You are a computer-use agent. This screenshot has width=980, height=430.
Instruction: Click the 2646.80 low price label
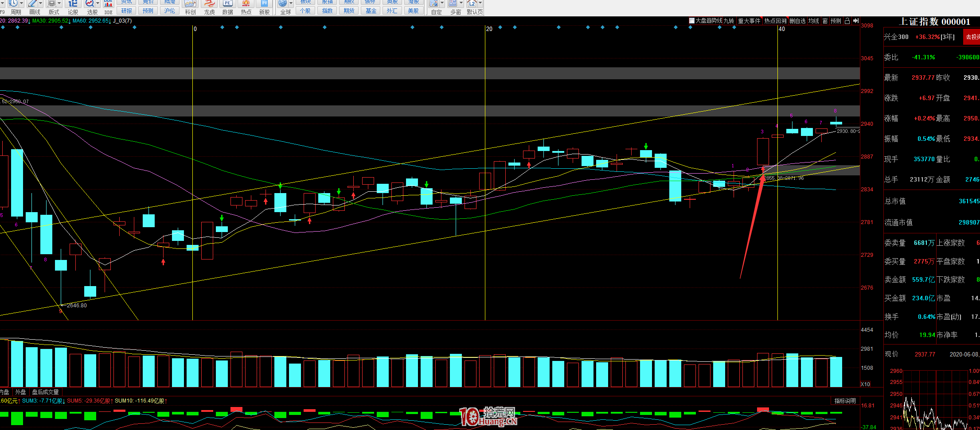click(x=76, y=305)
